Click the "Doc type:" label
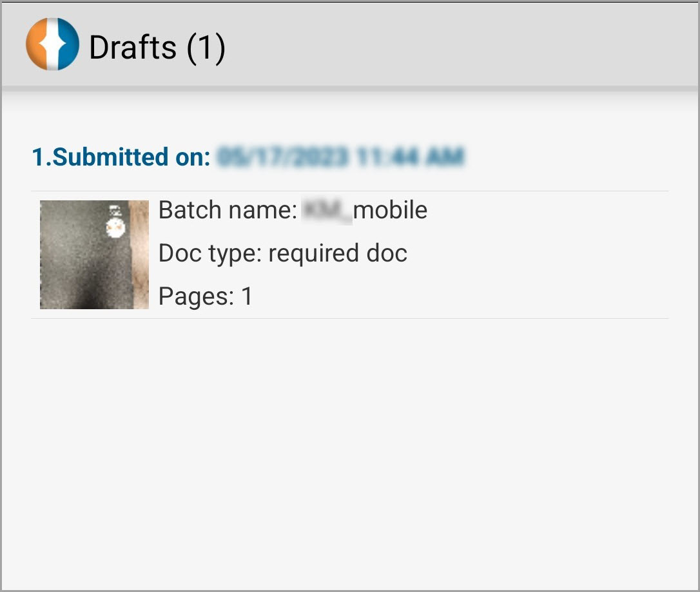 pos(210,253)
